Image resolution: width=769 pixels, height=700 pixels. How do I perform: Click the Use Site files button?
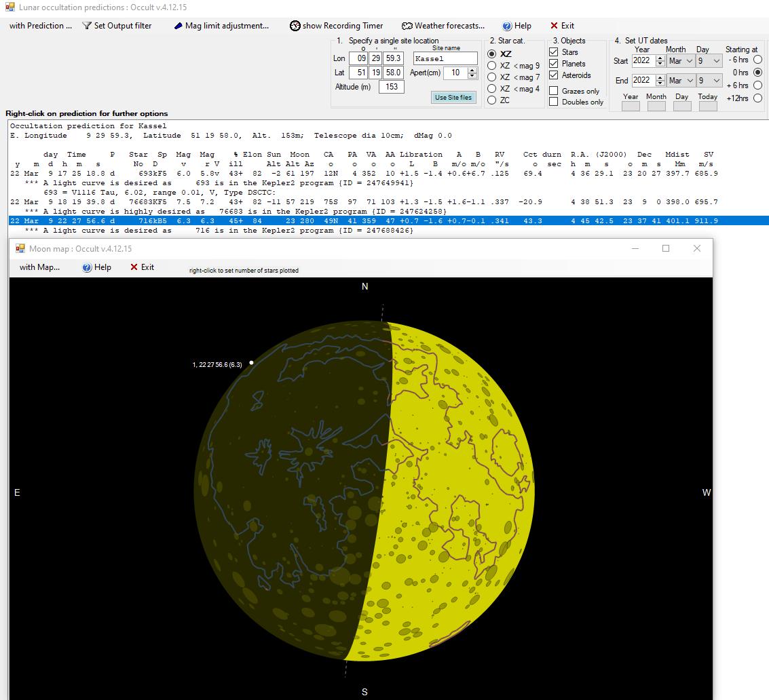click(x=453, y=97)
